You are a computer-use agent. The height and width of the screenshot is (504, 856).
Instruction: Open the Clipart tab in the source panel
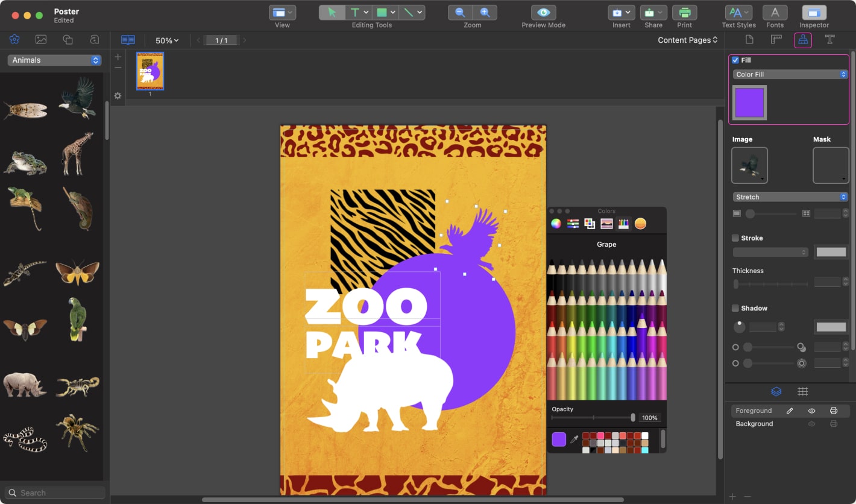coord(14,39)
